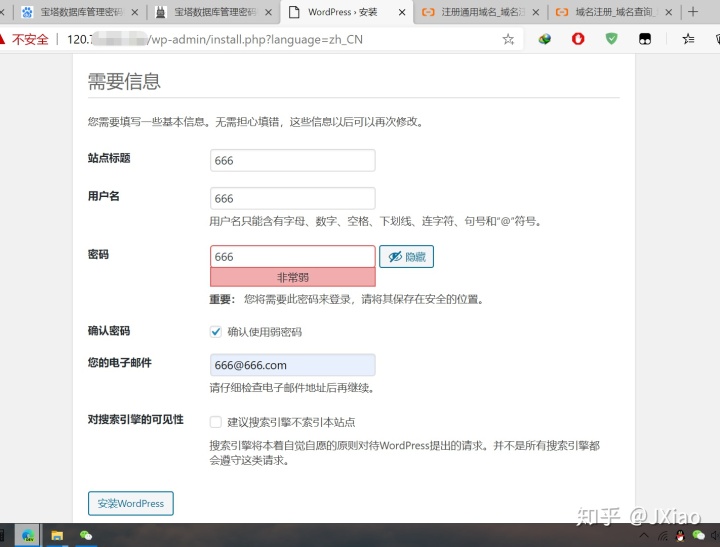Open File Explorer from taskbar

(57, 535)
